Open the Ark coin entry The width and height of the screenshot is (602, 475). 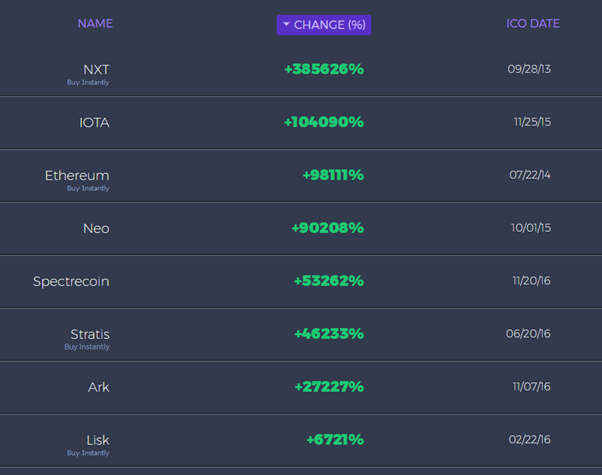click(99, 387)
